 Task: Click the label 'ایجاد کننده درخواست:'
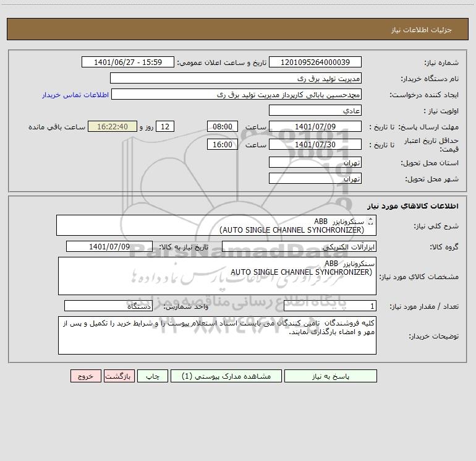tap(424, 95)
